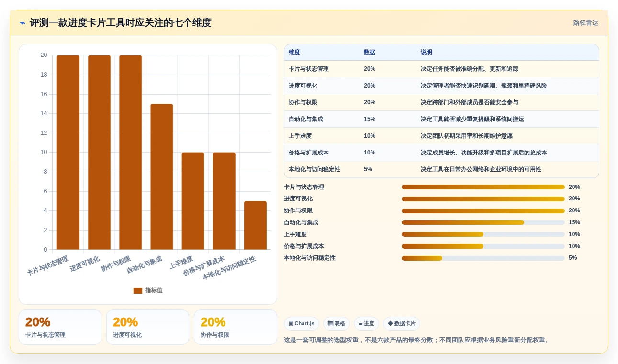Click description 决定任务能否被准确分配、更新和追踪
Image resolution: width=618 pixels, height=364 pixels.
click(470, 69)
